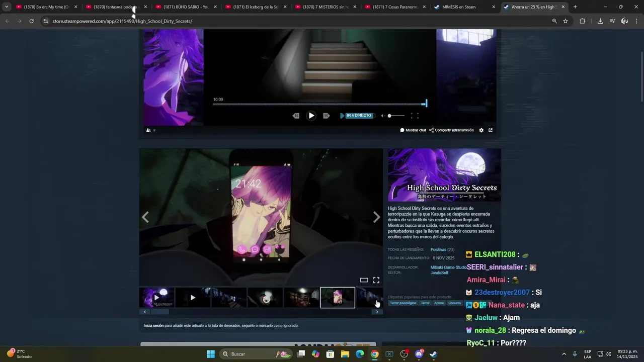Select the red room screenshot thumbnail
The width and height of the screenshot is (644, 362).
click(x=301, y=298)
